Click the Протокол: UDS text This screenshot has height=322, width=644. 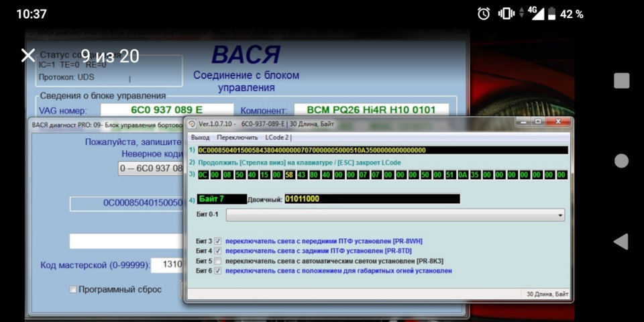coord(66,76)
